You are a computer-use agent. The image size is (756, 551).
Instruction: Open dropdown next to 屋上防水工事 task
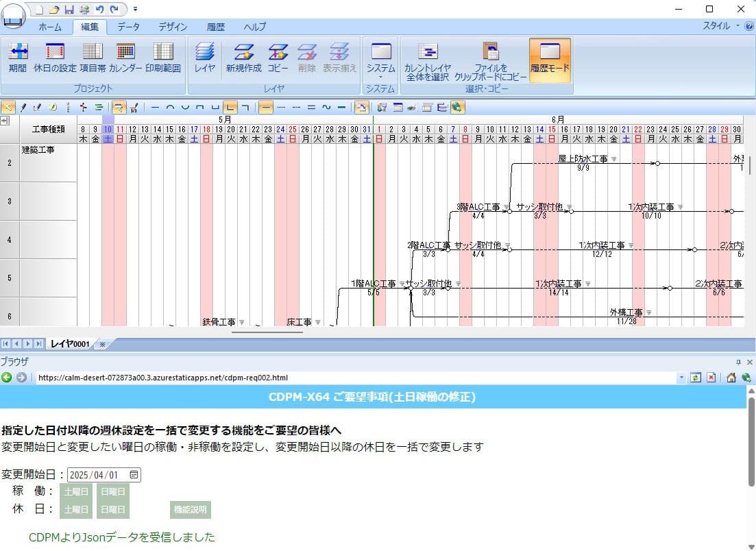coord(613,159)
